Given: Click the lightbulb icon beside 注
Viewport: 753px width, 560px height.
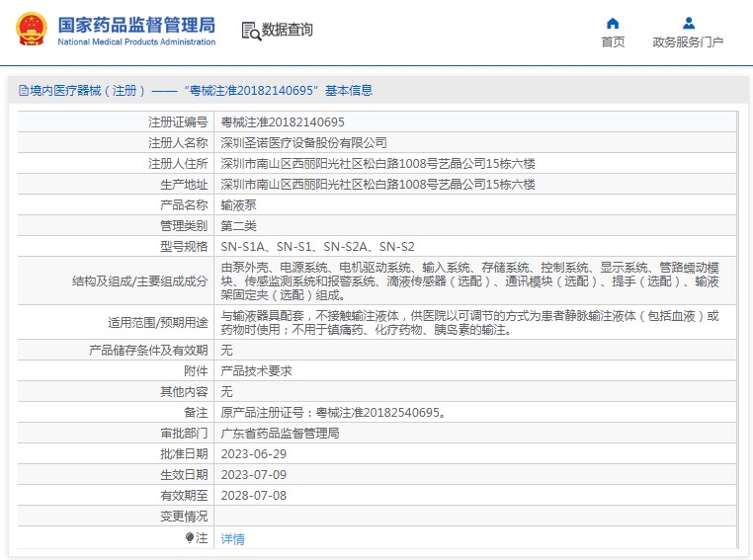Looking at the screenshot, I should tap(190, 538).
